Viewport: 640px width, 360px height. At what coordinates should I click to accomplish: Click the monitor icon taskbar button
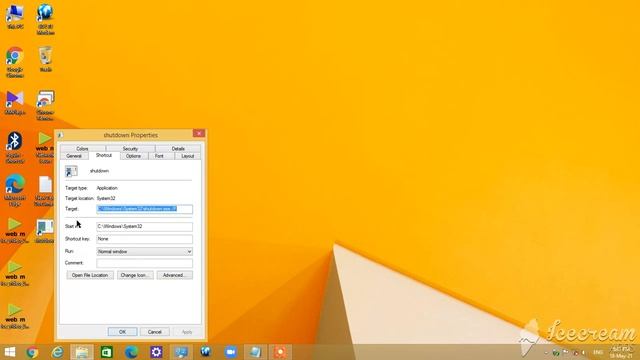[181, 352]
